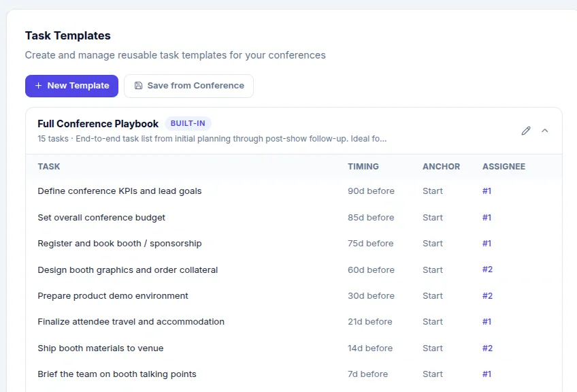Select the Set overall conference budget task

click(x=101, y=217)
